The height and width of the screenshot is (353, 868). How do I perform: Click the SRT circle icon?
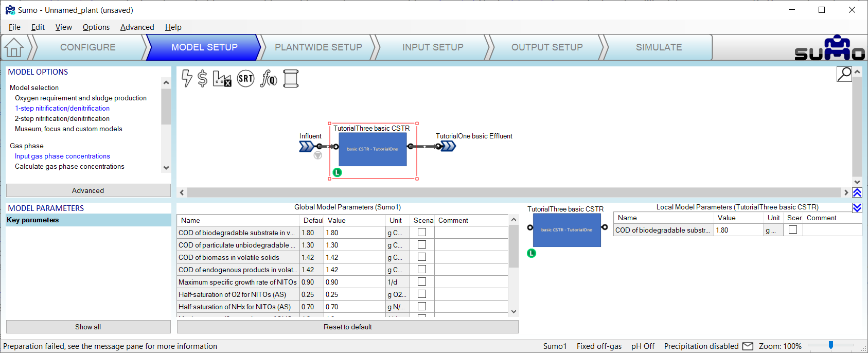pos(245,79)
